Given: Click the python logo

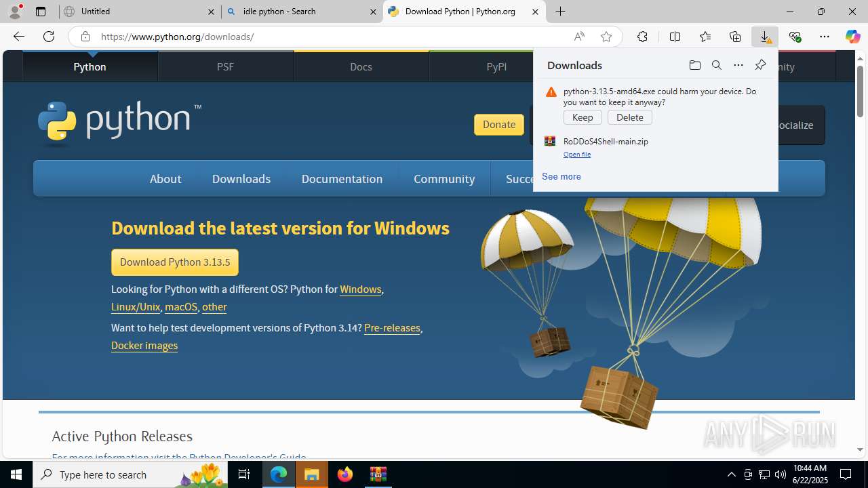Looking at the screenshot, I should tap(119, 123).
